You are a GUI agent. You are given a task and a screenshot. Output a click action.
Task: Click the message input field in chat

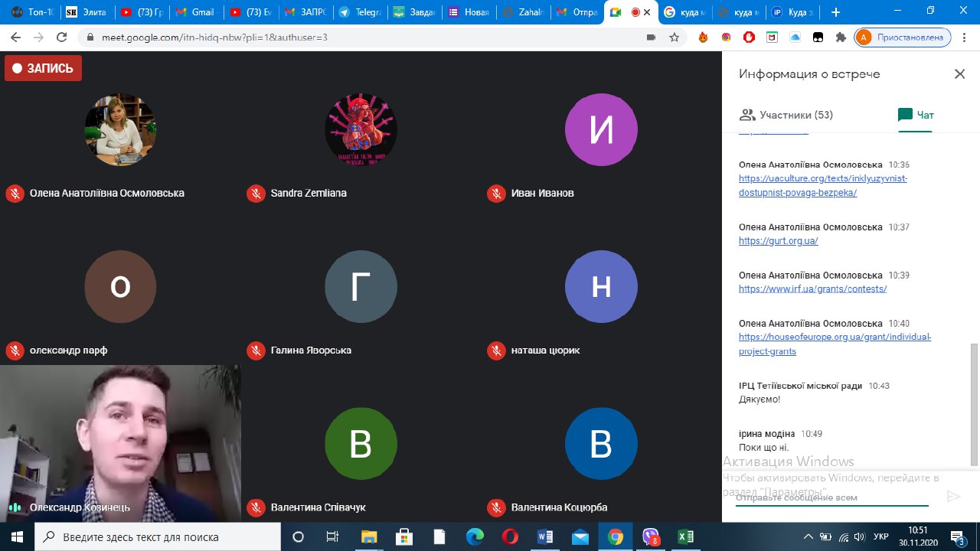point(831,497)
